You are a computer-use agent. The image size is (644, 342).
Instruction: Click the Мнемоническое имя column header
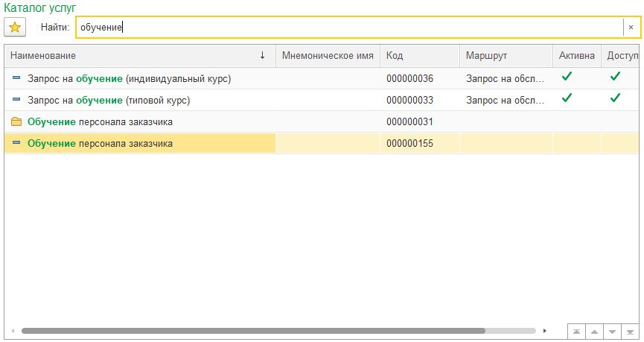click(328, 55)
